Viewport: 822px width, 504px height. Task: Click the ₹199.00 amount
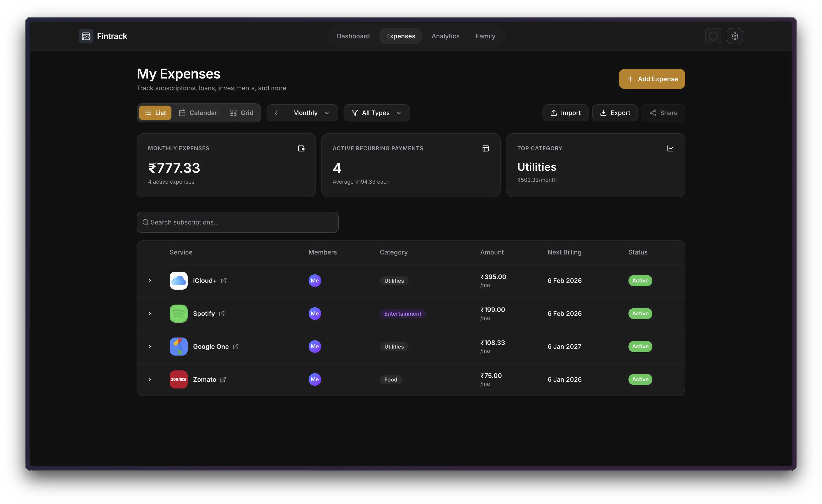coord(492,310)
